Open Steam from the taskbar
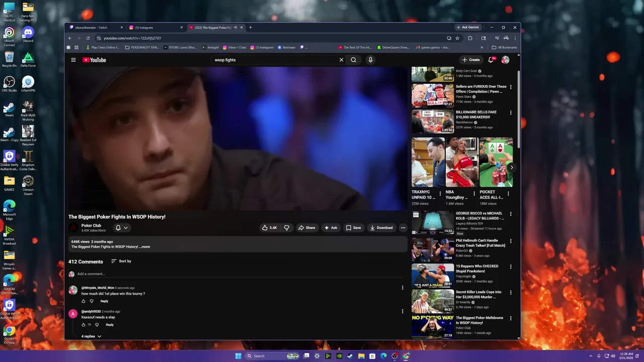Screen dimensions: 644x362 (350, 356)
